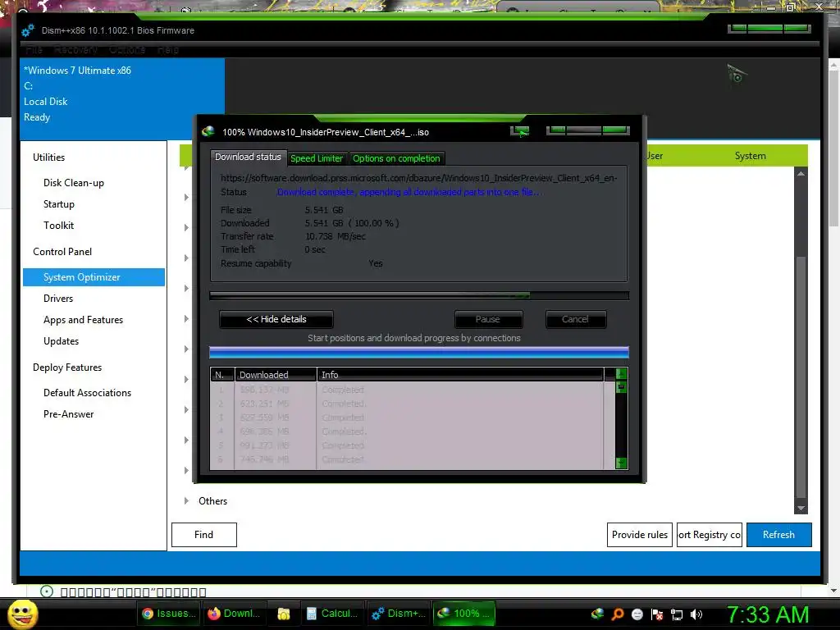Viewport: 840px width, 630px height.
Task: Click the IDM globe icon in download dialog title
Action: (x=208, y=131)
